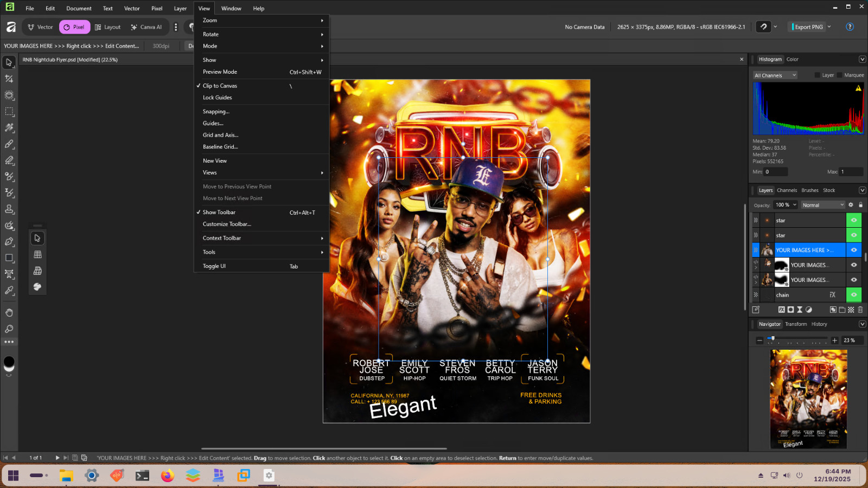Viewport: 868px width, 488px height.
Task: Select the Crop tool in left toolbar
Action: 9,79
